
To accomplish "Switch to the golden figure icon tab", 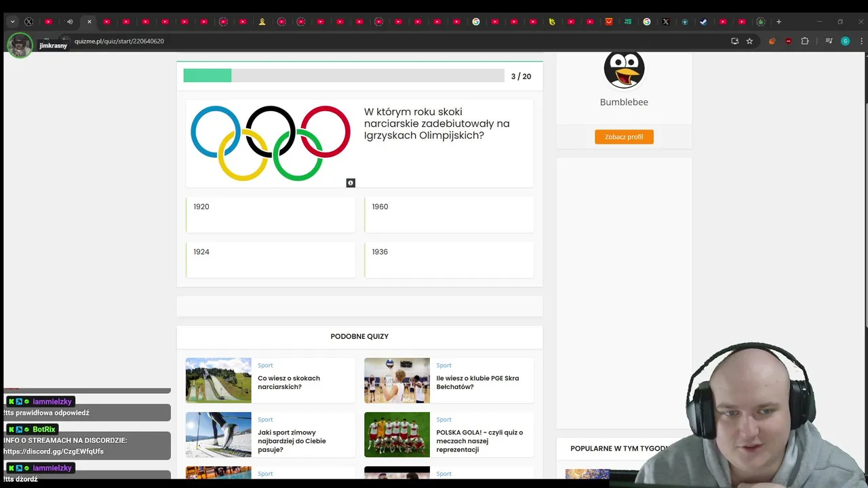I will [x=262, y=22].
